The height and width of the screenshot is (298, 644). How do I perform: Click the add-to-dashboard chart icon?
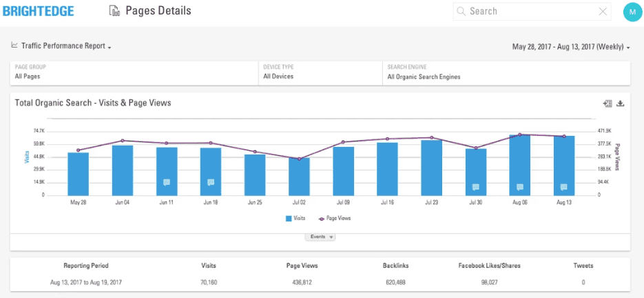[x=607, y=103]
